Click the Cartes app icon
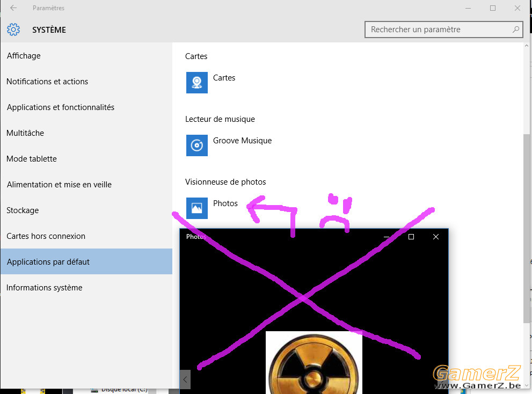Screen dimensions: 532x394 [x=197, y=83]
